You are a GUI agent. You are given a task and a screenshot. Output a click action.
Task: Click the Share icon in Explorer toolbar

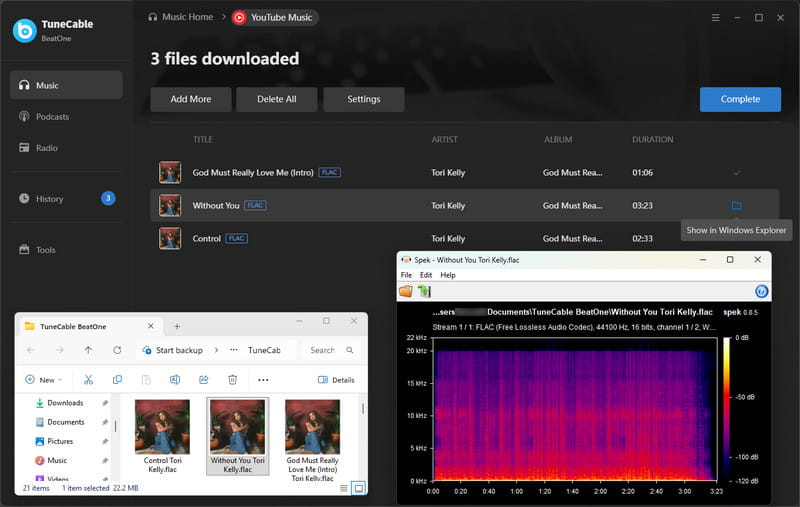click(204, 380)
